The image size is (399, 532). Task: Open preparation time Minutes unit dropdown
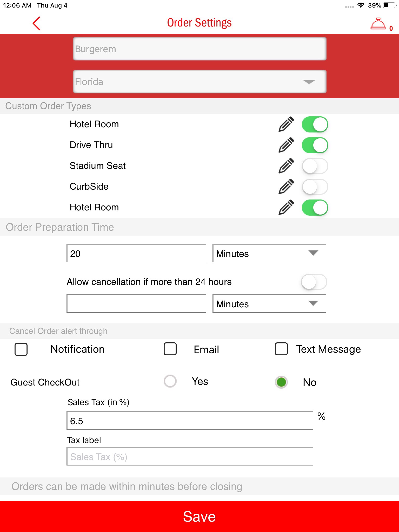[x=269, y=253]
